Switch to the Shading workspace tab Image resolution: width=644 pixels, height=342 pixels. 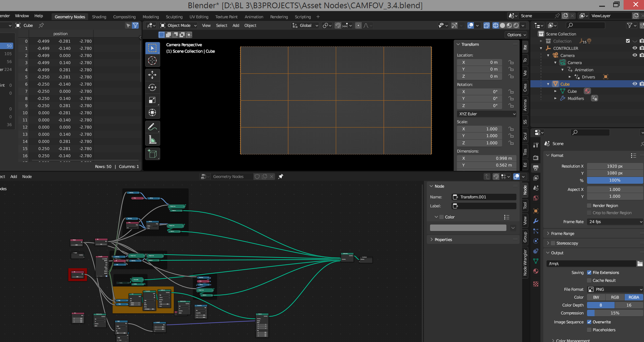click(x=99, y=17)
